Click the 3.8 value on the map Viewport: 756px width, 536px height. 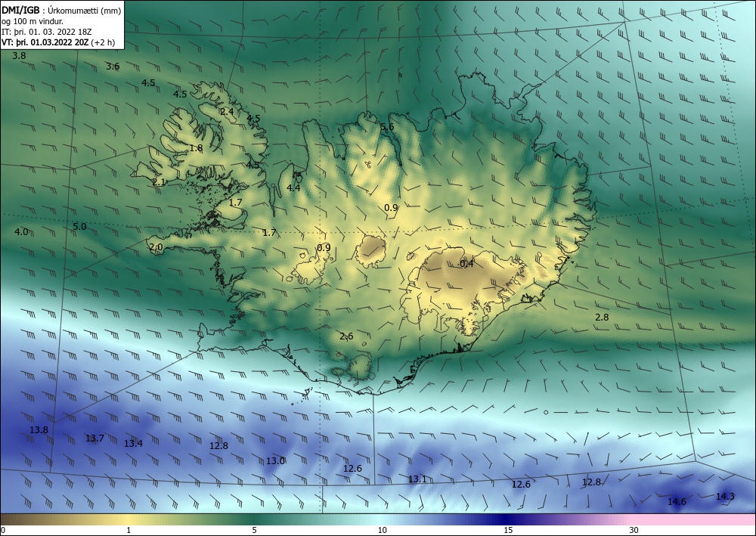coord(19,55)
